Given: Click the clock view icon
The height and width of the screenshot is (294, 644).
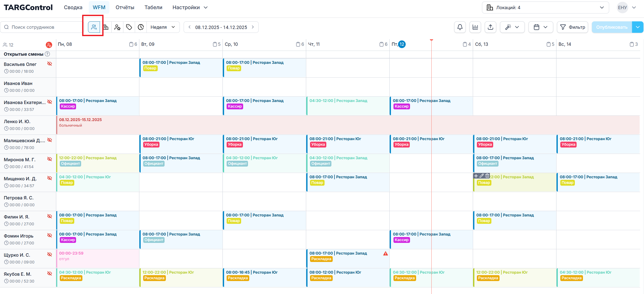Looking at the screenshot, I should click(141, 27).
